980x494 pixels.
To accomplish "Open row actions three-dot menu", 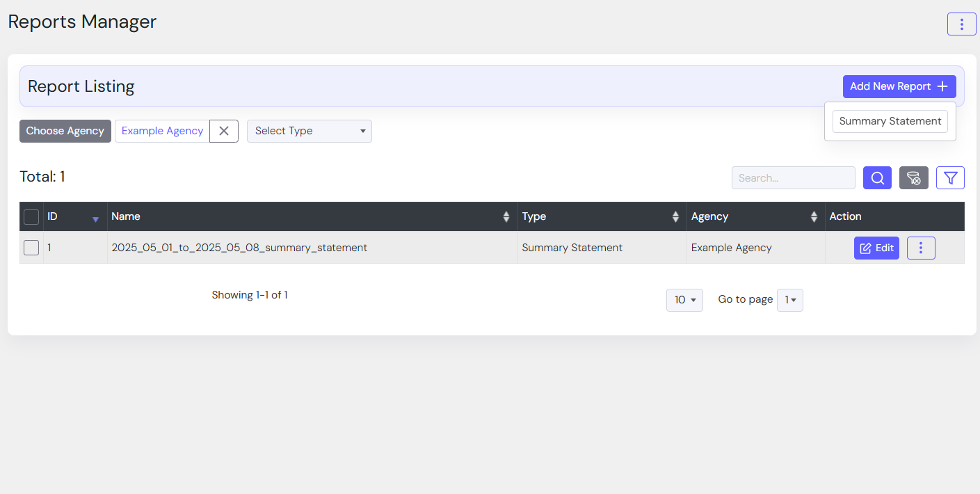I will click(920, 248).
